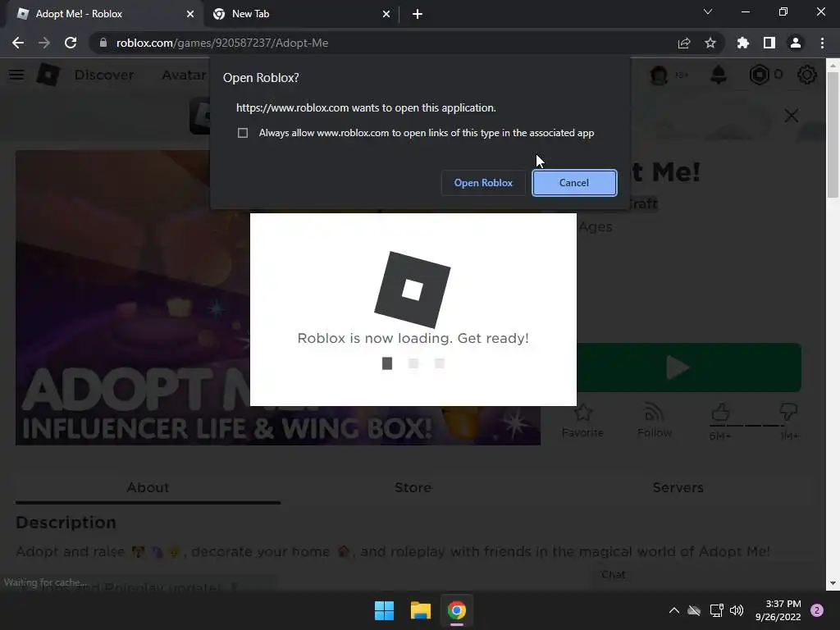This screenshot has width=840, height=630.
Task: Click the scrollbar down arrow
Action: point(833,583)
